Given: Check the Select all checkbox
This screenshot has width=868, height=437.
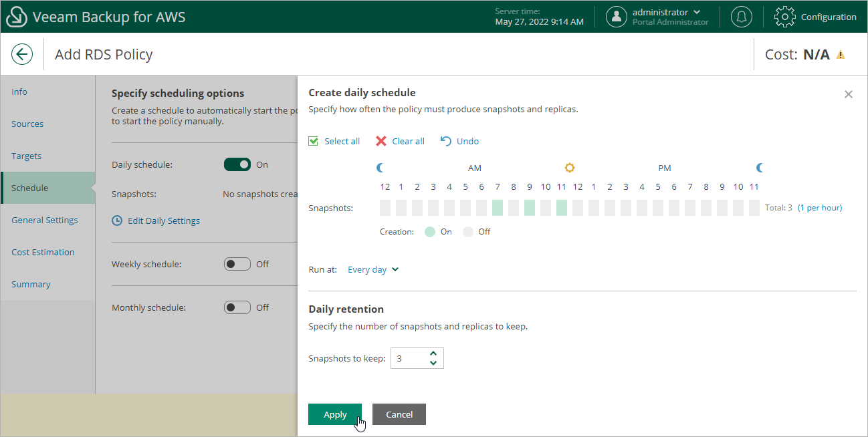Looking at the screenshot, I should [314, 141].
